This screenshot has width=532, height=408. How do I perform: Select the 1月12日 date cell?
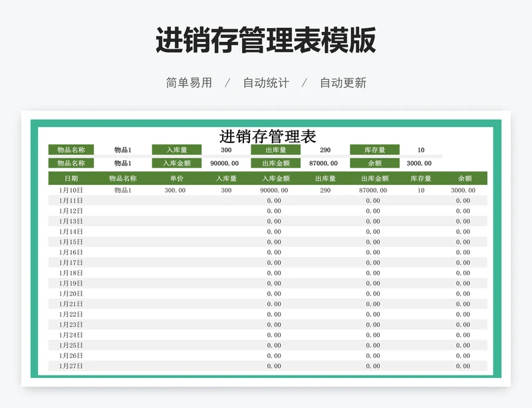click(x=71, y=211)
